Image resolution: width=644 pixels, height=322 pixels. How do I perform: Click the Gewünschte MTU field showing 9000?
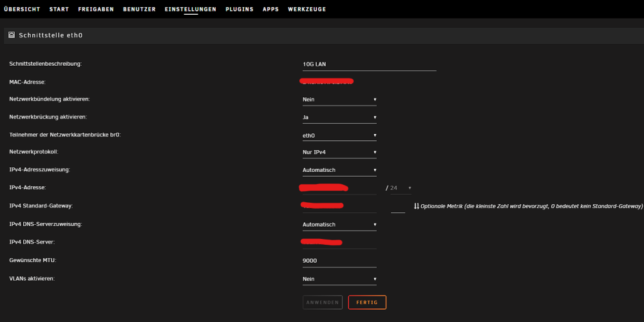click(x=339, y=261)
